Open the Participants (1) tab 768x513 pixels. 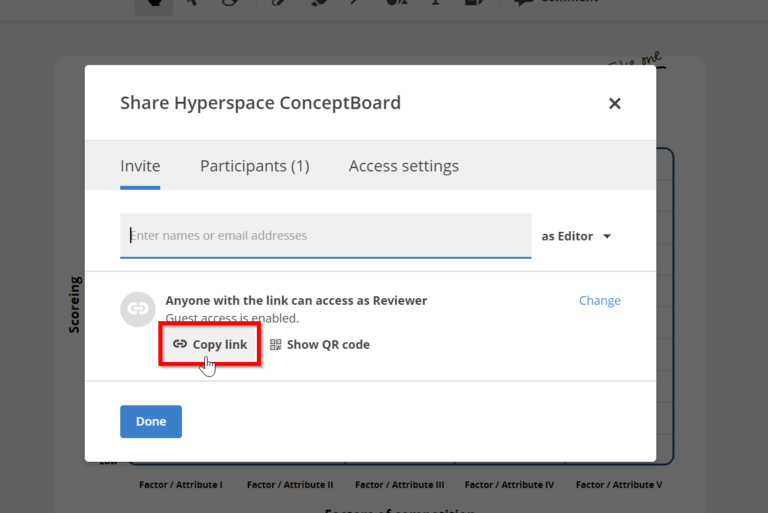click(x=254, y=166)
